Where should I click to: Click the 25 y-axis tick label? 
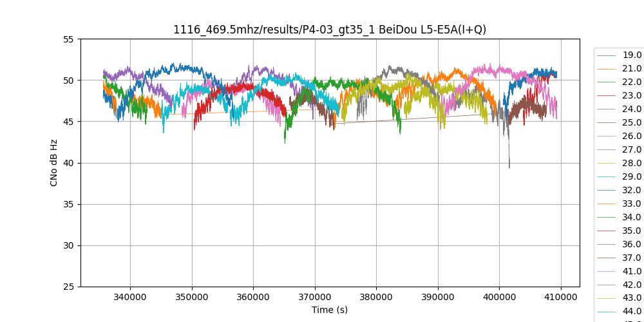click(x=68, y=287)
